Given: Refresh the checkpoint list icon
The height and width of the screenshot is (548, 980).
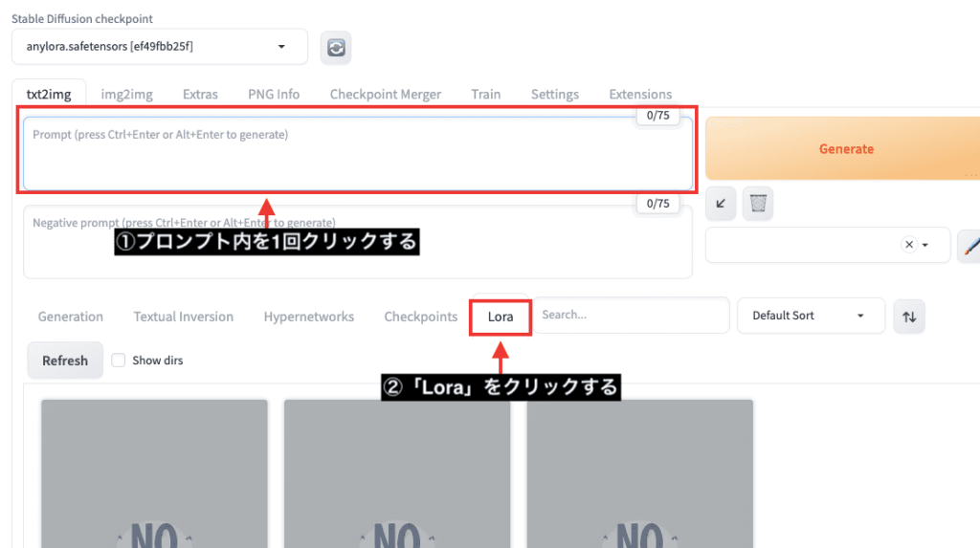Looking at the screenshot, I should tap(336, 48).
